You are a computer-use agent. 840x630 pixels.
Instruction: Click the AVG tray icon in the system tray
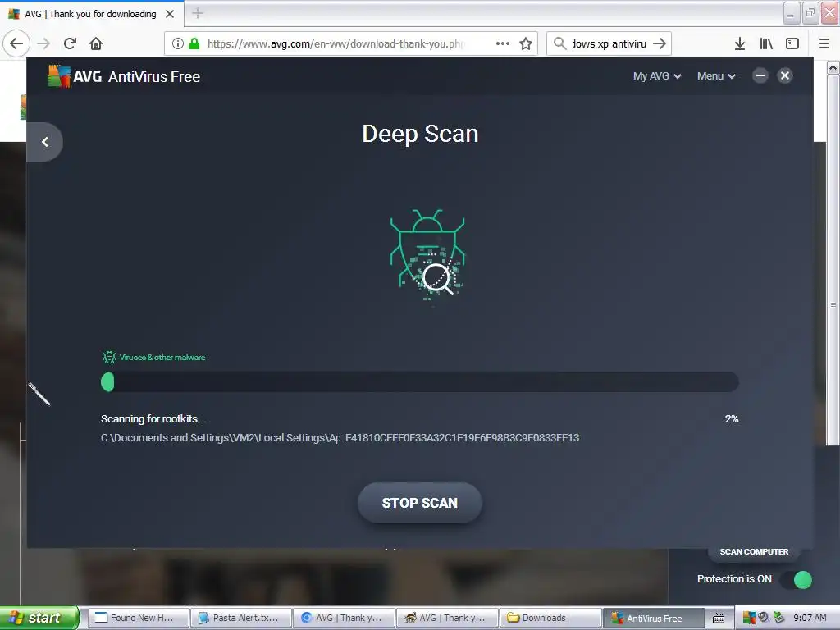click(749, 618)
